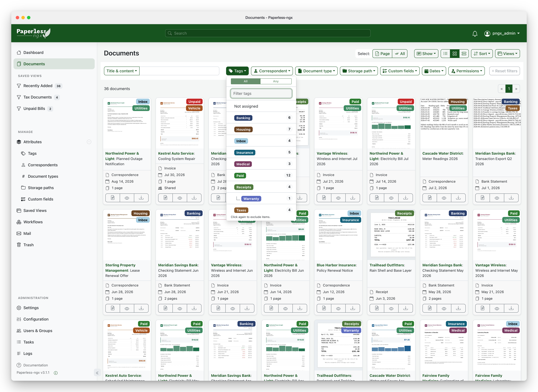Open the pngx_admin user menu
Screen dimensions: 538x392
coord(502,33)
